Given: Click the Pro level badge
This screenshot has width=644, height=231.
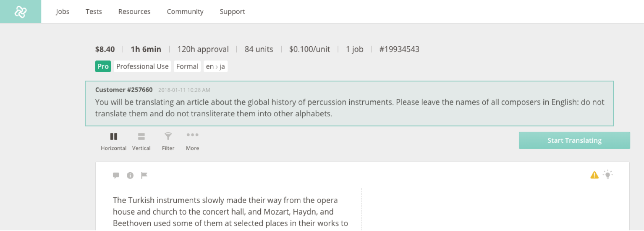Looking at the screenshot, I should click(x=103, y=66).
